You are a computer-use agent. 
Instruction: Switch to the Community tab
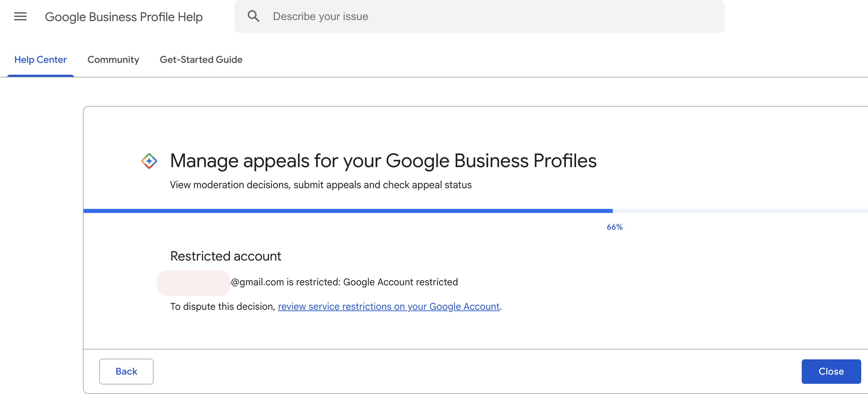pyautogui.click(x=113, y=60)
